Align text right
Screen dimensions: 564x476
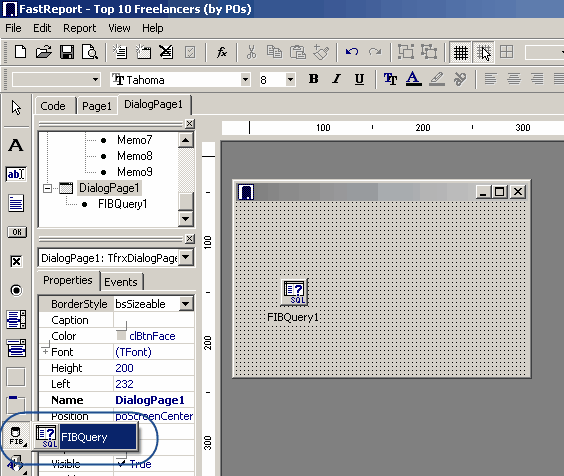[537, 79]
